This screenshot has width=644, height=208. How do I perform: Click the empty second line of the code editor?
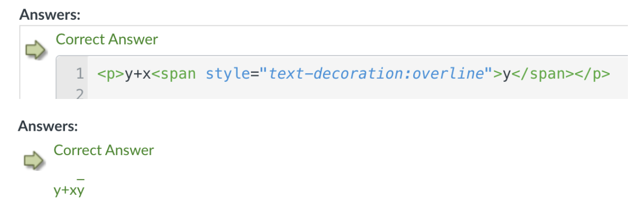tap(358, 94)
